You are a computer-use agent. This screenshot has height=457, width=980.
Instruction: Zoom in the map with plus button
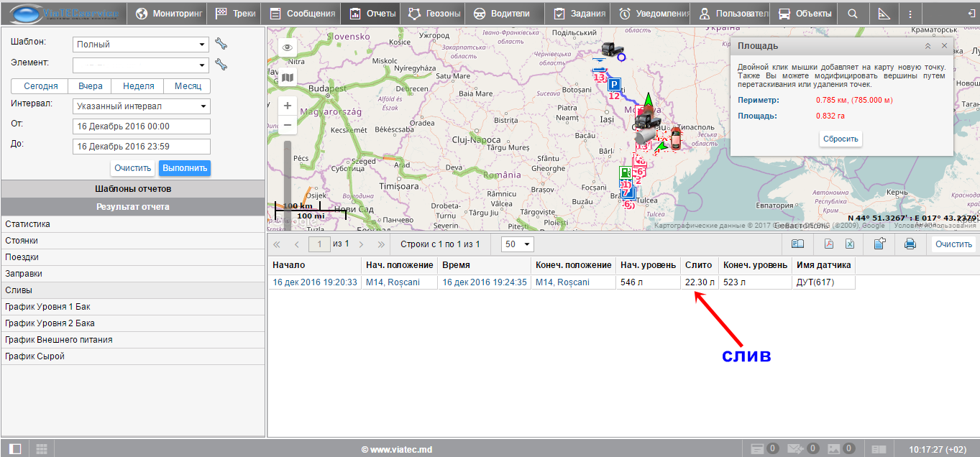pyautogui.click(x=288, y=106)
